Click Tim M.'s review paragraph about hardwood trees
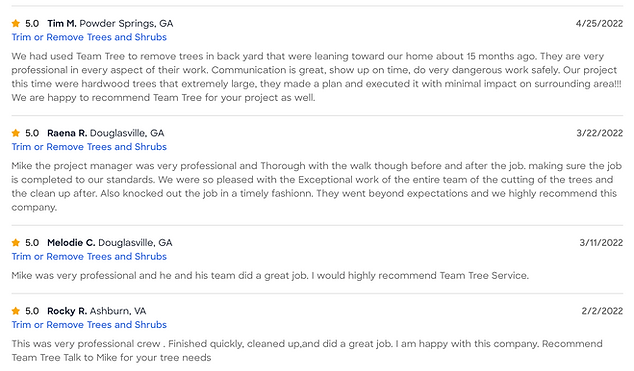 [x=317, y=77]
